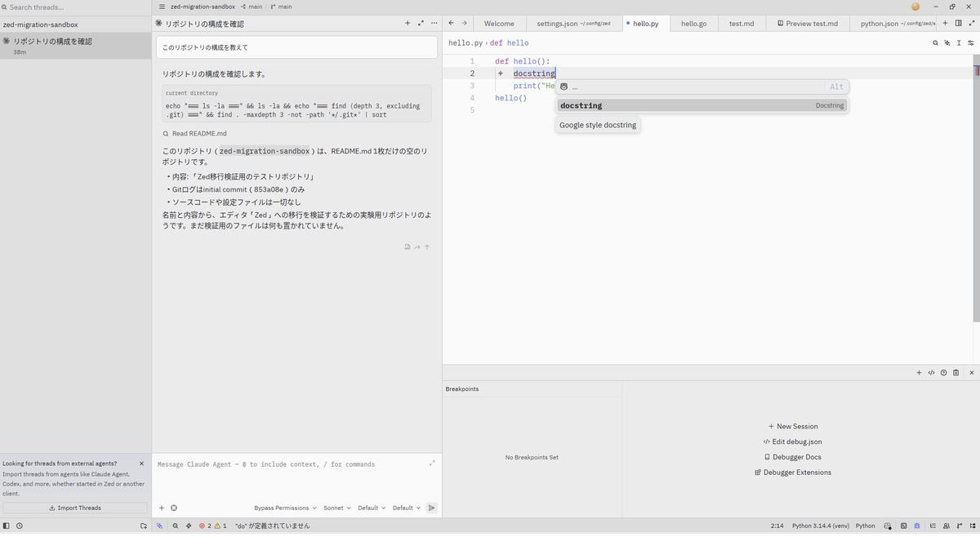Focus the Search threads input
The height and width of the screenshot is (537, 980).
tap(75, 7)
